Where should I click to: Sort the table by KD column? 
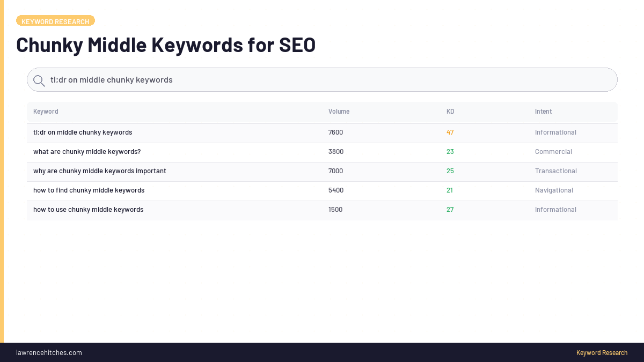pos(450,111)
